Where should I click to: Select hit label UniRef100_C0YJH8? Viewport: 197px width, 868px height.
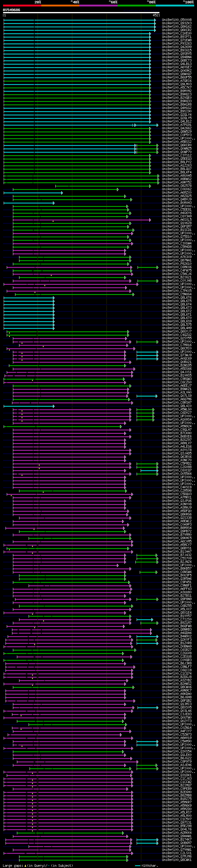point(176,281)
